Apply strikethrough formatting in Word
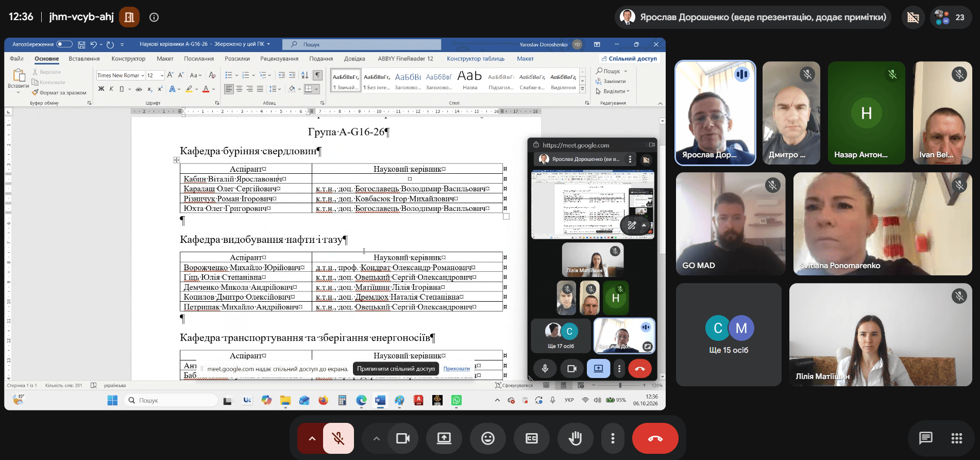Image resolution: width=980 pixels, height=460 pixels. 139,89
